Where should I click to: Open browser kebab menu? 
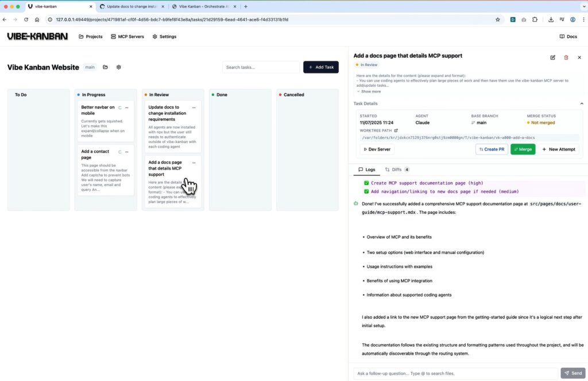click(x=583, y=20)
